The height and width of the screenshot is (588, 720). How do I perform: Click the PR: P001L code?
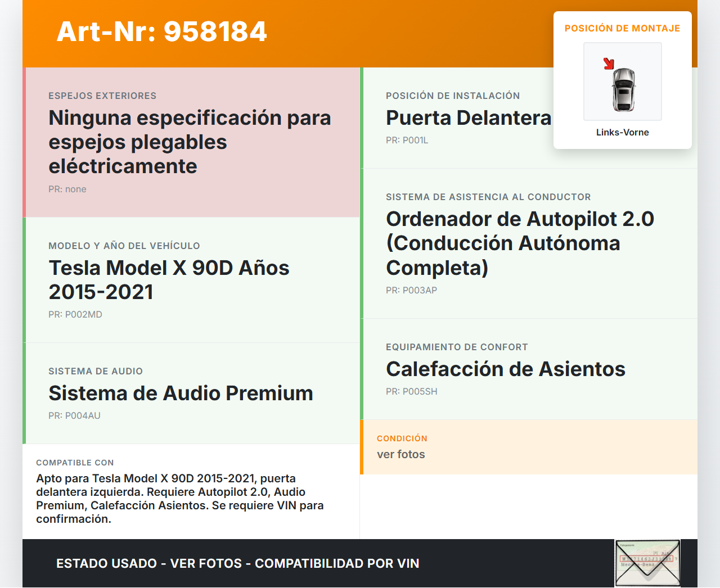(407, 141)
